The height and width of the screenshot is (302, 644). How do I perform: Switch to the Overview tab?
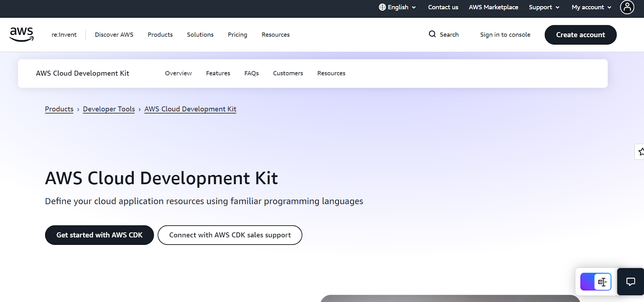pos(178,73)
